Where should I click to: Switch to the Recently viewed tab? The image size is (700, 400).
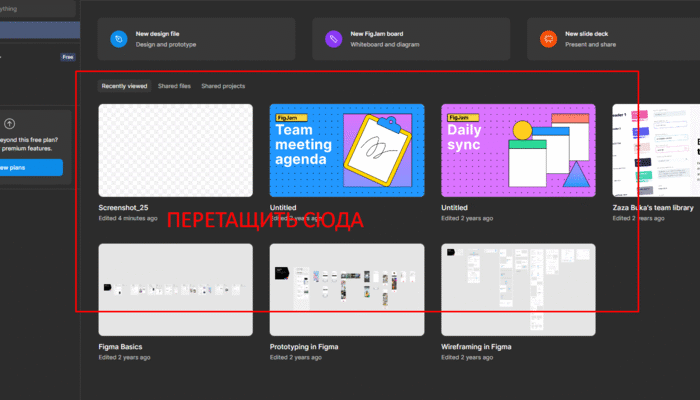pos(124,86)
